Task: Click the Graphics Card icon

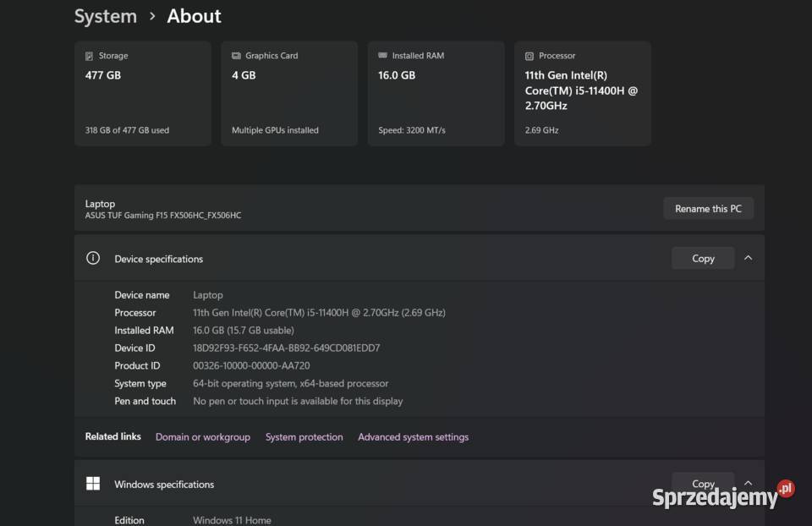Action: (236, 56)
